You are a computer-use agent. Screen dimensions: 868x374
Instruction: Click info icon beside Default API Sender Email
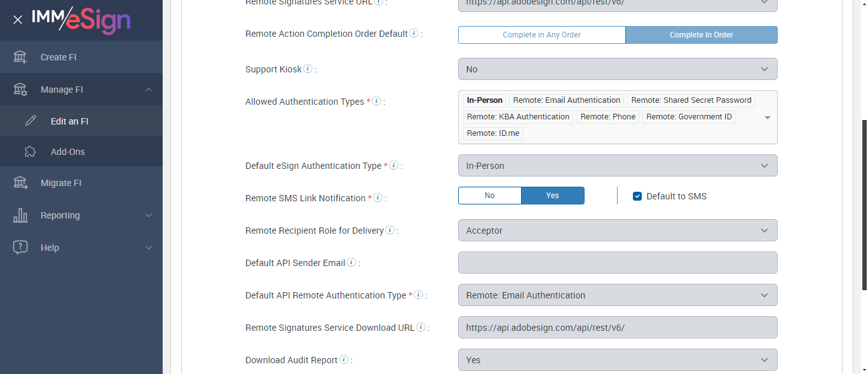(x=351, y=262)
